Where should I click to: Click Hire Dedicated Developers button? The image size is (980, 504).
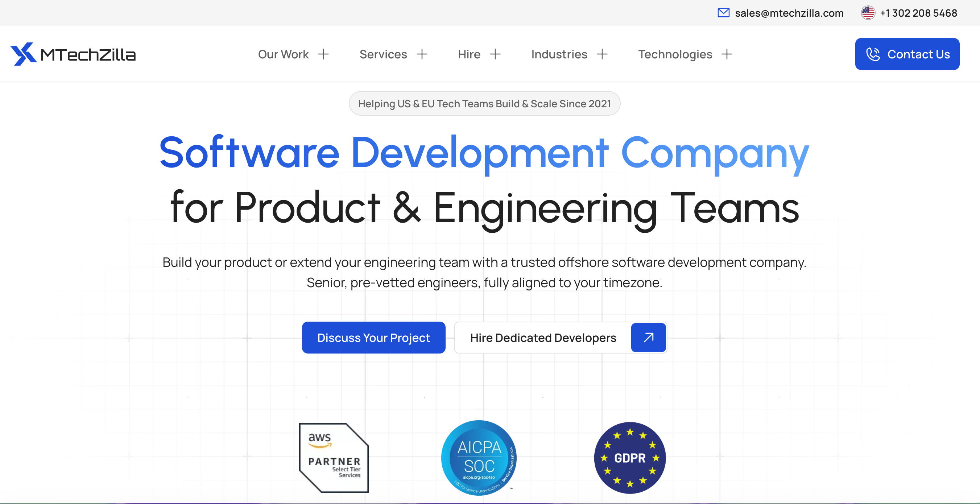pos(561,338)
